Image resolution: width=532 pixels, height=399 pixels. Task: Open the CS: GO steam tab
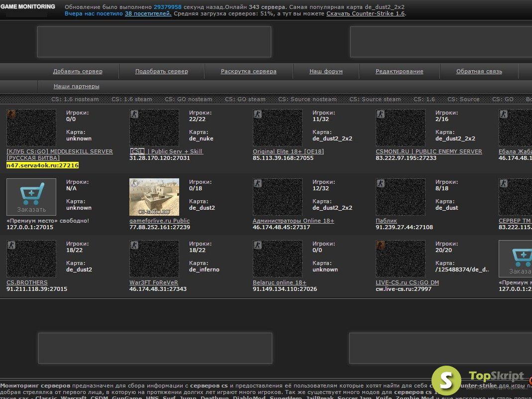click(245, 99)
